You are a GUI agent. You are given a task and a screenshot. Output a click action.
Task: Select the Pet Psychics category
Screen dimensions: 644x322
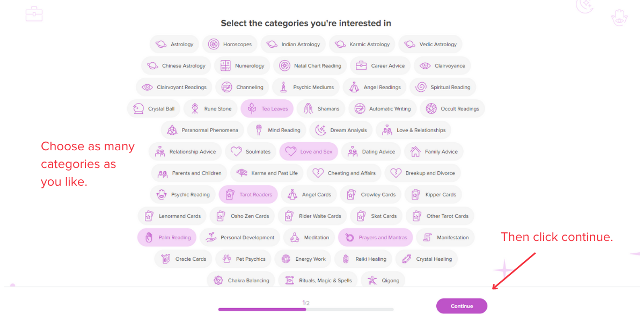point(244,259)
